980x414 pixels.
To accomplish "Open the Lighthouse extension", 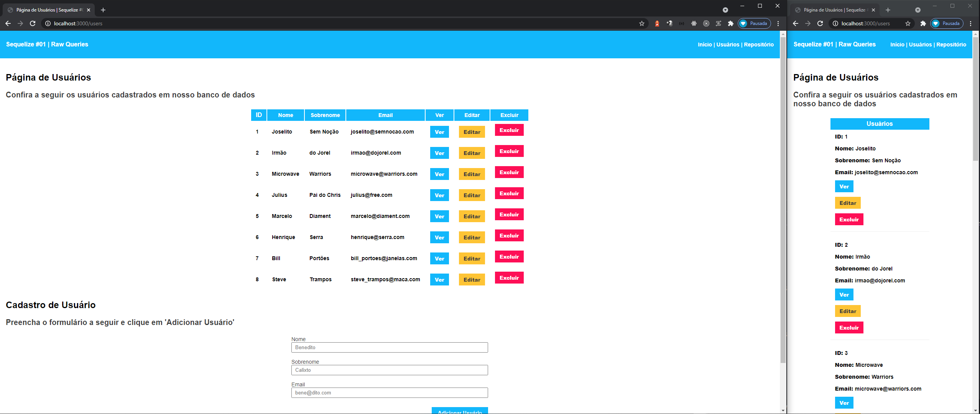I will (x=657, y=23).
